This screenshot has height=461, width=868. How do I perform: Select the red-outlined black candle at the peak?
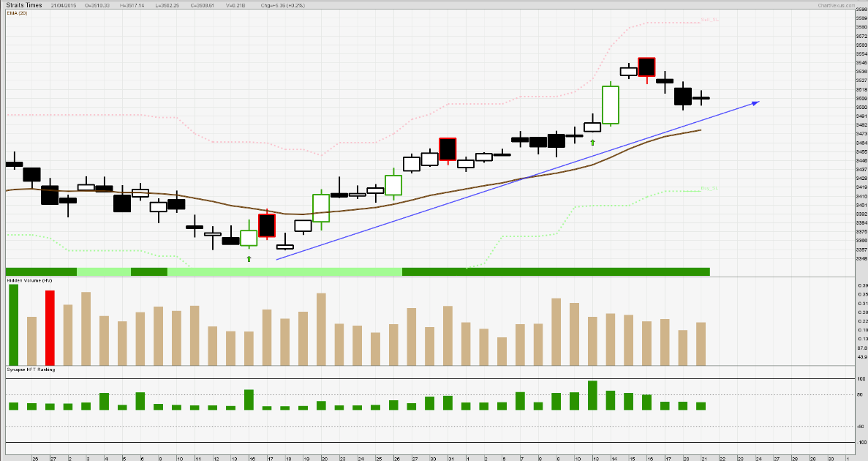coord(646,67)
